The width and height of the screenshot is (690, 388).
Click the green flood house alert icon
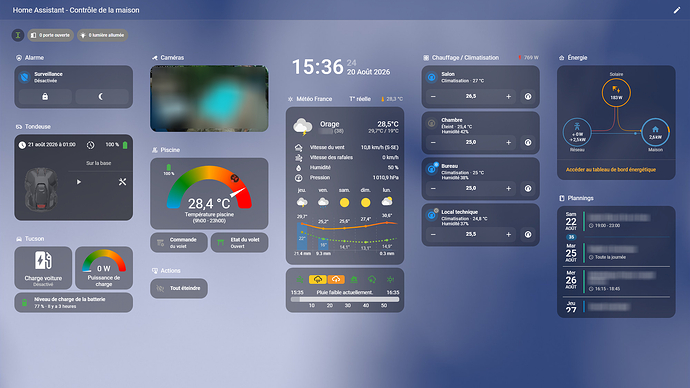[x=354, y=279]
